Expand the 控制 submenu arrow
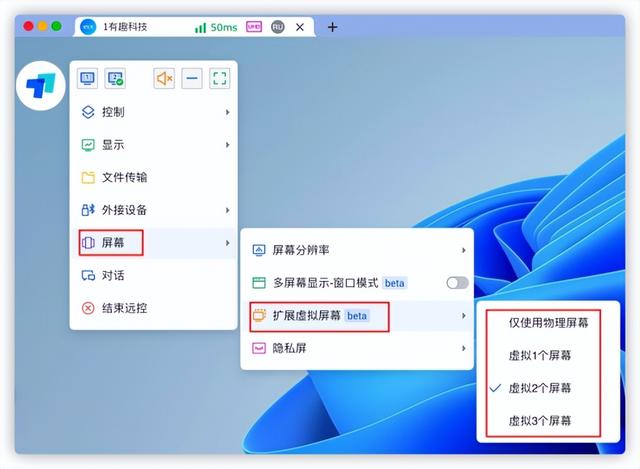 (x=227, y=112)
